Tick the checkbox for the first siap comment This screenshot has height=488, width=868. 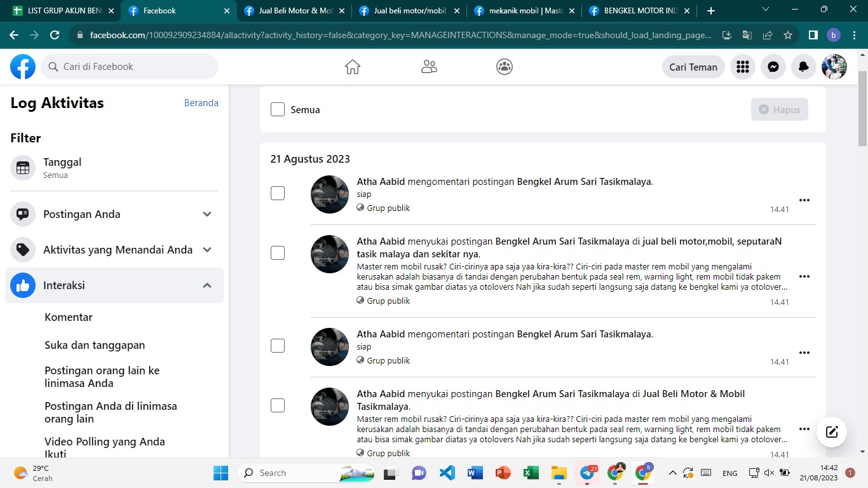tap(278, 193)
